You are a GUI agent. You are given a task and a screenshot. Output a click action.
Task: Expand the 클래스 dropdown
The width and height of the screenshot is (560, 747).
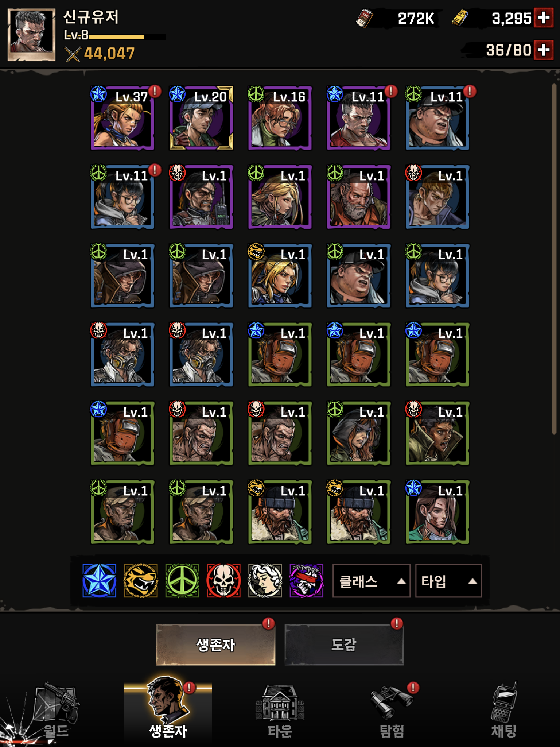tap(371, 581)
